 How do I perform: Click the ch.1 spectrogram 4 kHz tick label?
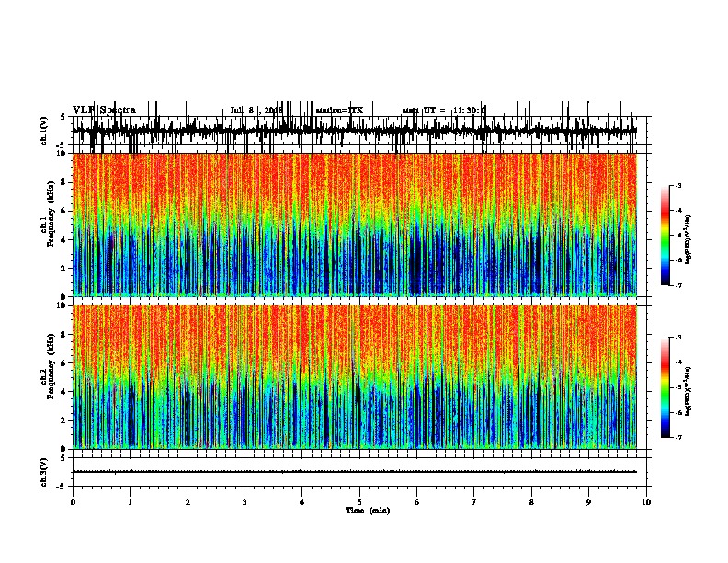(x=63, y=240)
